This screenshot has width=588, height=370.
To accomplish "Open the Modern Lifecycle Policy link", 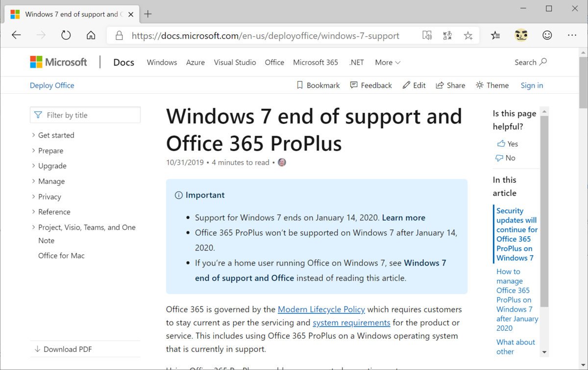I will point(321,309).
